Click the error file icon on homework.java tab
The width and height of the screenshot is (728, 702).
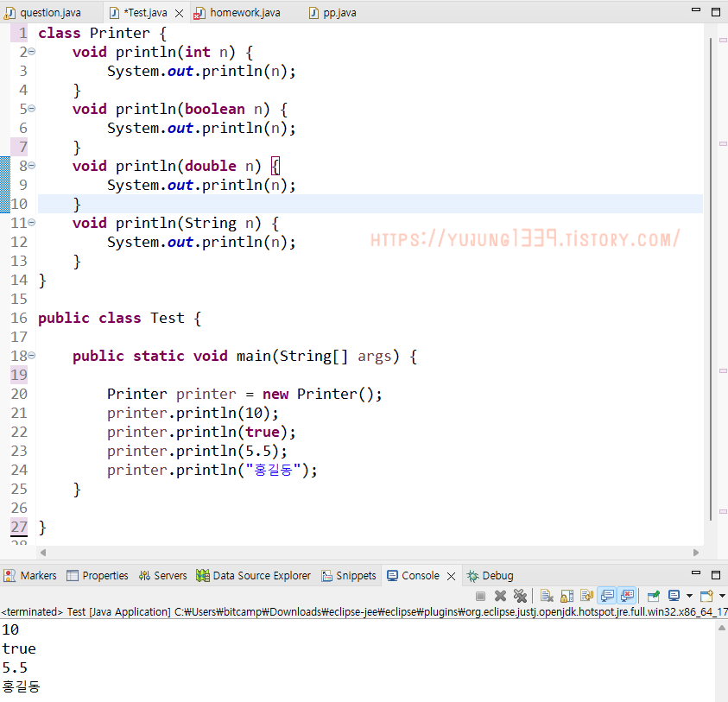point(199,14)
